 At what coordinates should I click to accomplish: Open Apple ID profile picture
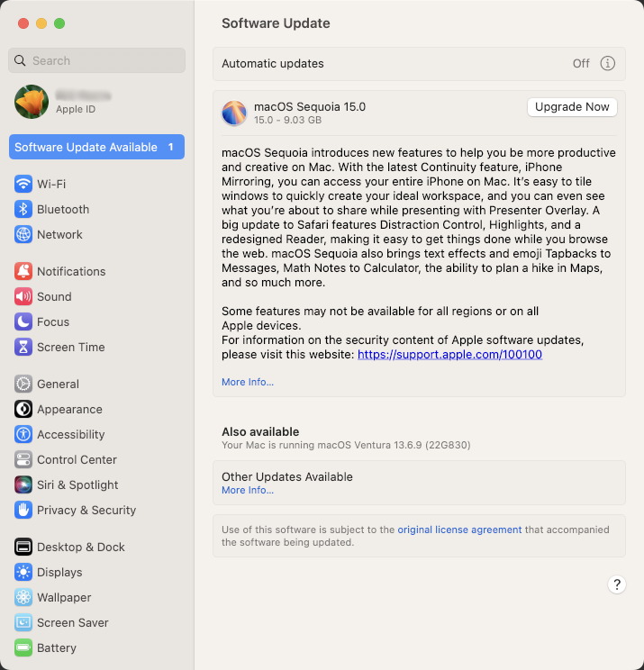(32, 102)
